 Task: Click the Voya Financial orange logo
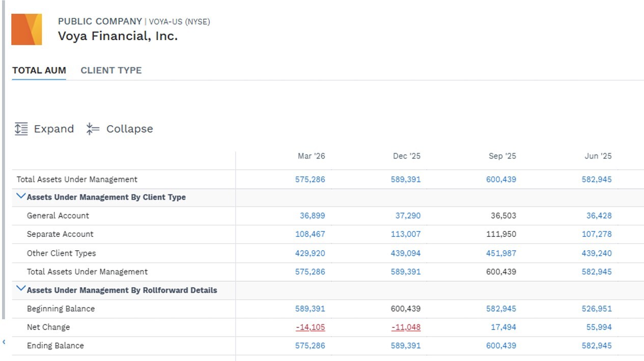[x=26, y=29]
